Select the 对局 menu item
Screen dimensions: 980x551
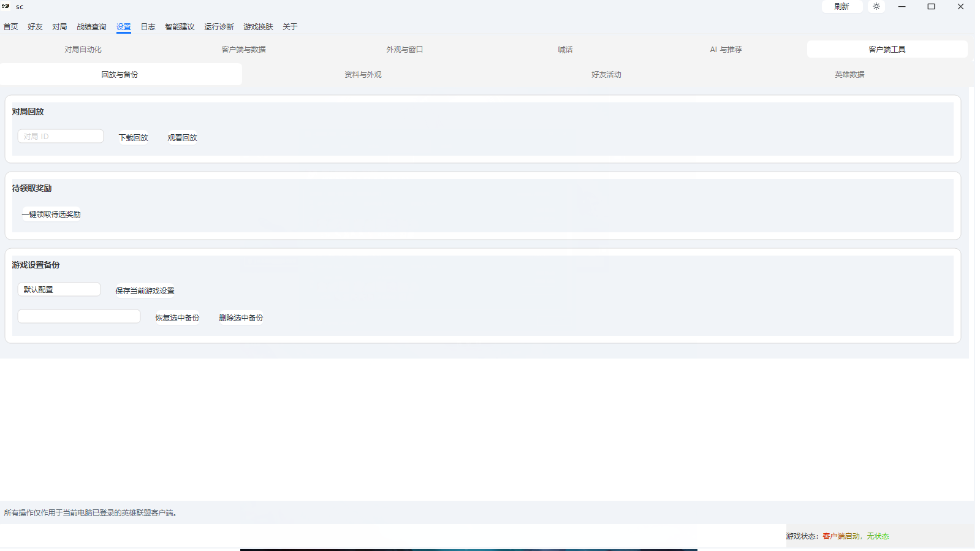coord(60,27)
